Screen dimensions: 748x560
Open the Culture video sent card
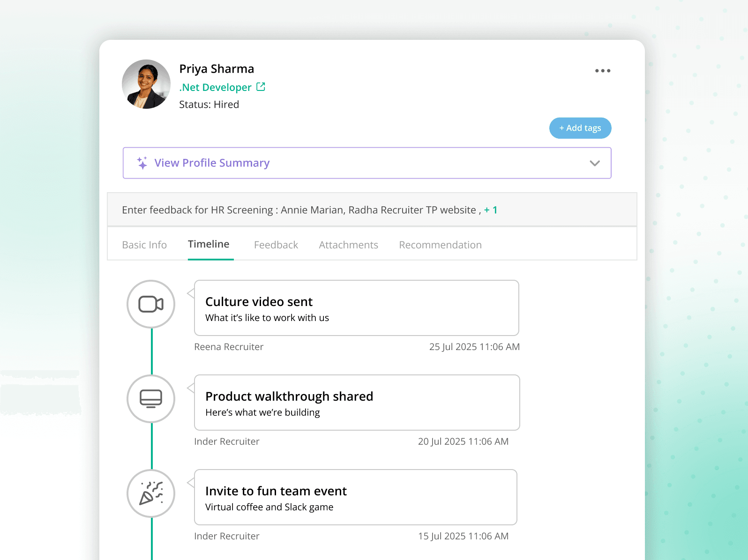tap(357, 308)
